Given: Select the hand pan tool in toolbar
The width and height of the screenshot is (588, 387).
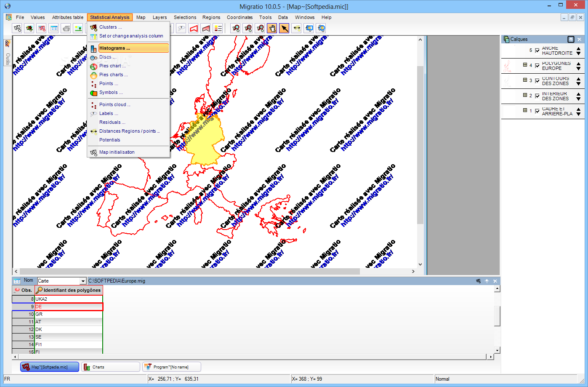Looking at the screenshot, I should [x=272, y=28].
